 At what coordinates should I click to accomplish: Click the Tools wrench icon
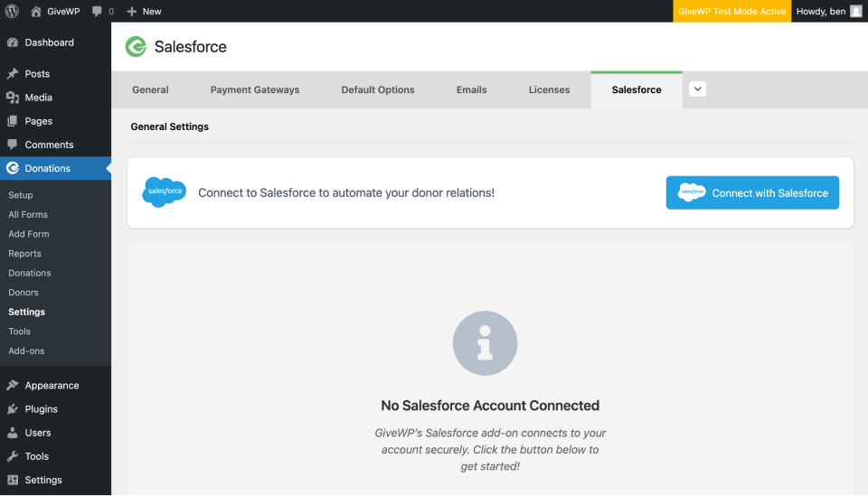click(12, 456)
